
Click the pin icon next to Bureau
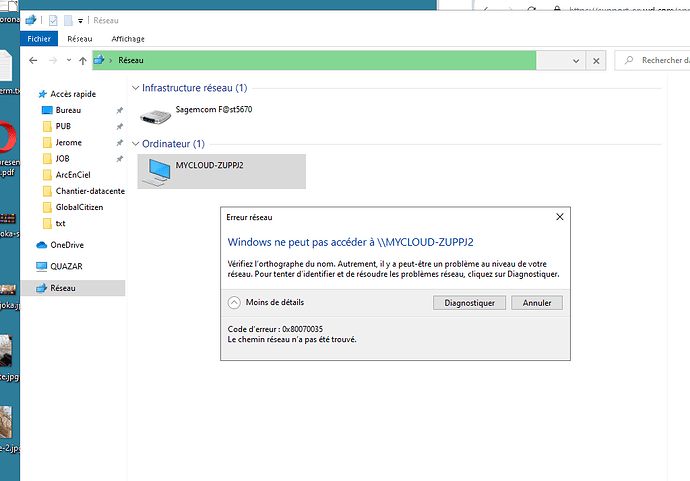[x=119, y=110]
